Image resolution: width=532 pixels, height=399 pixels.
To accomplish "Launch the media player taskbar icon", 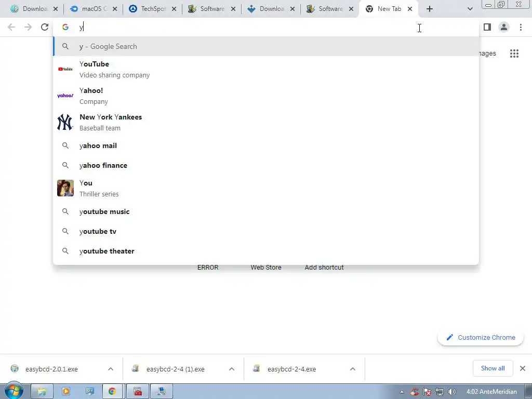I will (x=66, y=392).
